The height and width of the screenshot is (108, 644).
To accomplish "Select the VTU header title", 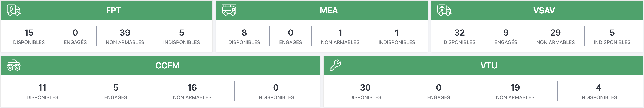I will tap(488, 66).
